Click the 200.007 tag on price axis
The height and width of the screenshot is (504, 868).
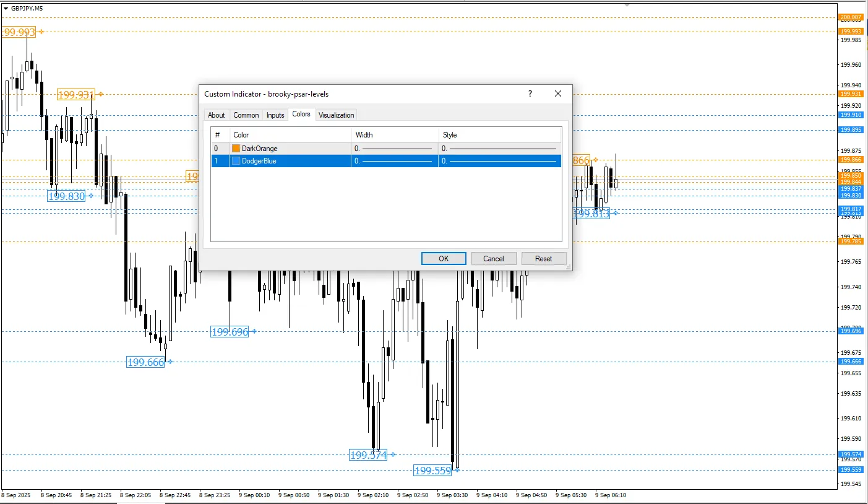[x=851, y=17]
